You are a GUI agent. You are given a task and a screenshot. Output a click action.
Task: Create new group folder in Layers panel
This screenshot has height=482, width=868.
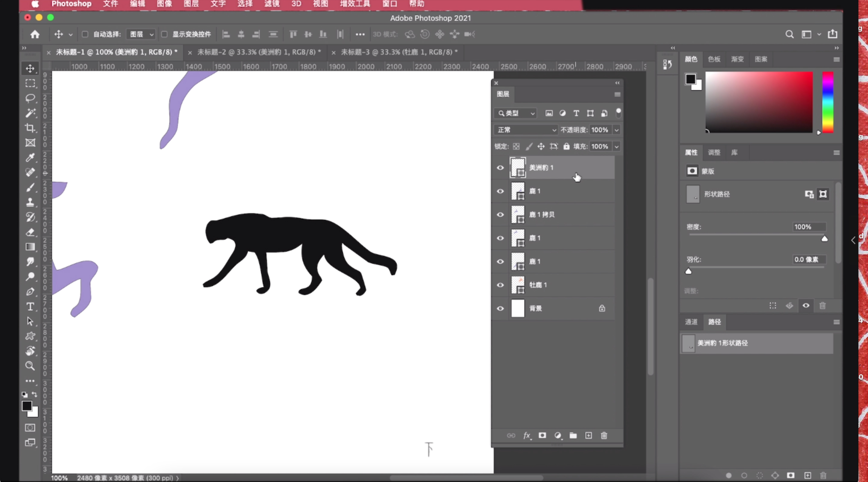tap(573, 436)
